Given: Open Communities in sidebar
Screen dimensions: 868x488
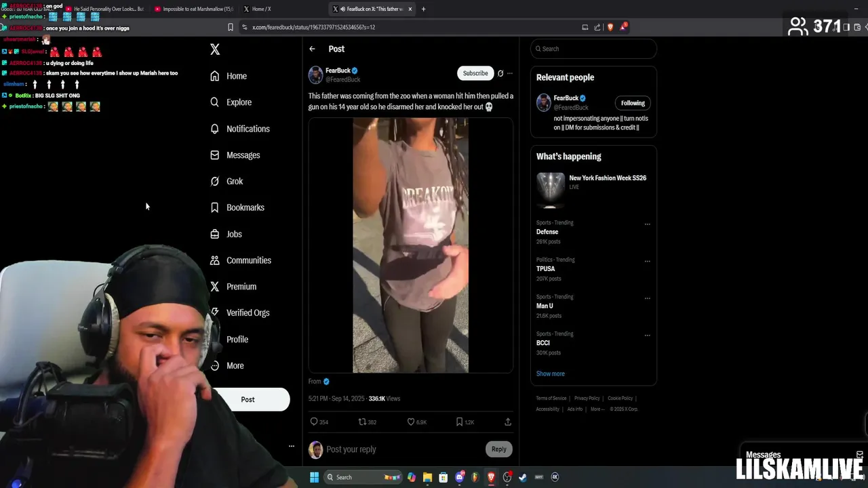Looking at the screenshot, I should click(x=240, y=260).
